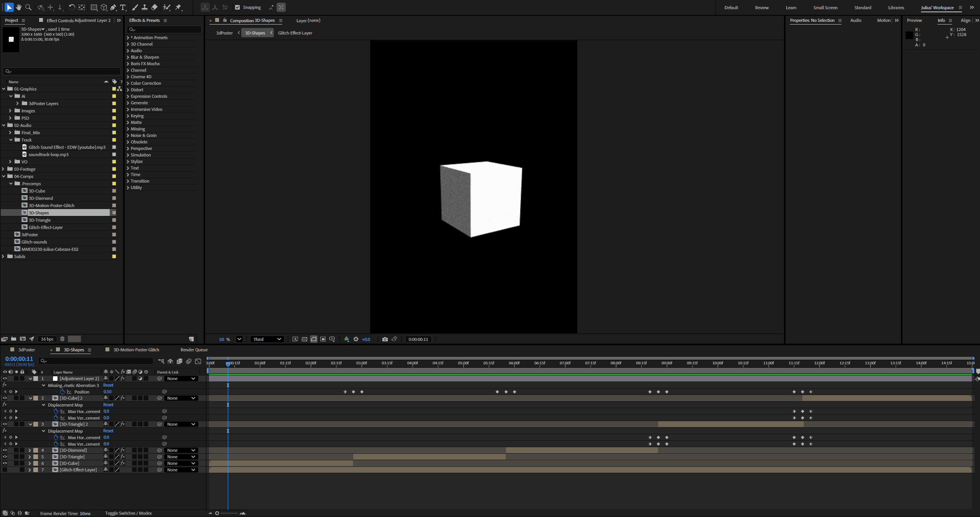Viewport: 980px width, 517px height.
Task: Take a snapshot with camera icon
Action: 385,339
